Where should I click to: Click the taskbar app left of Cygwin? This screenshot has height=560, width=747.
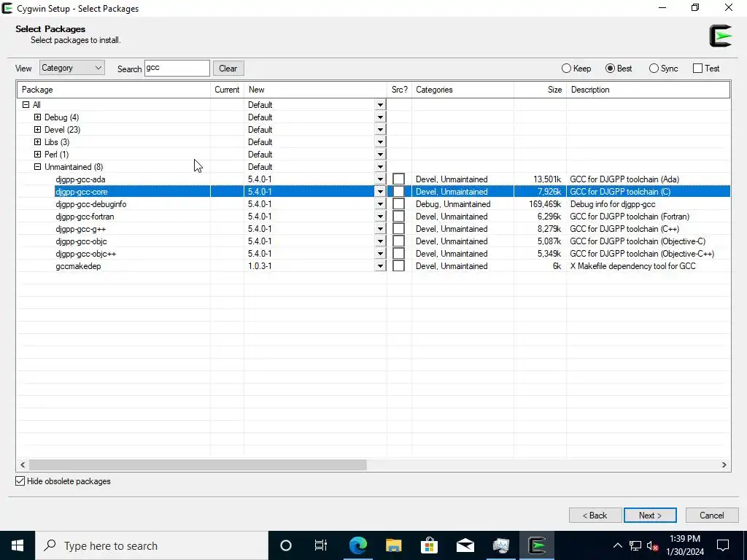(x=501, y=545)
